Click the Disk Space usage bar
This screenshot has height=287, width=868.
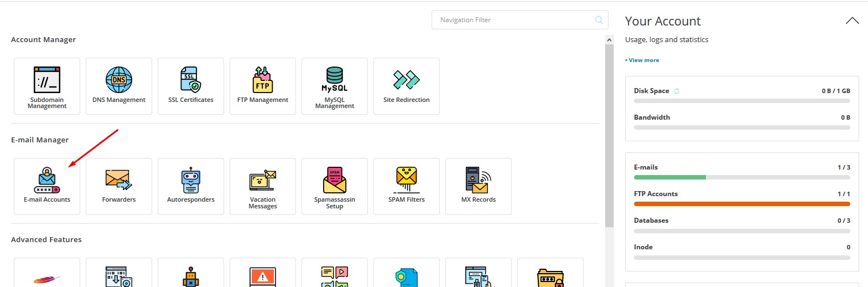click(x=742, y=101)
